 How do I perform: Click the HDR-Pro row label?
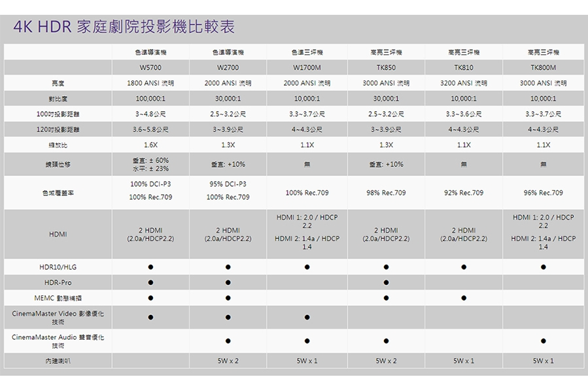[x=58, y=282]
